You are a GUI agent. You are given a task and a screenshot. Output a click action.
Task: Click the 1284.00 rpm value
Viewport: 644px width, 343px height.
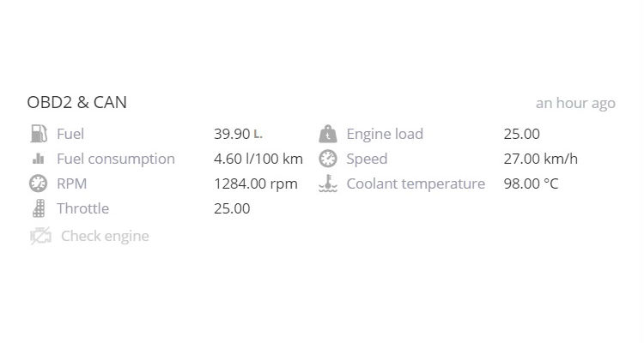click(x=256, y=184)
